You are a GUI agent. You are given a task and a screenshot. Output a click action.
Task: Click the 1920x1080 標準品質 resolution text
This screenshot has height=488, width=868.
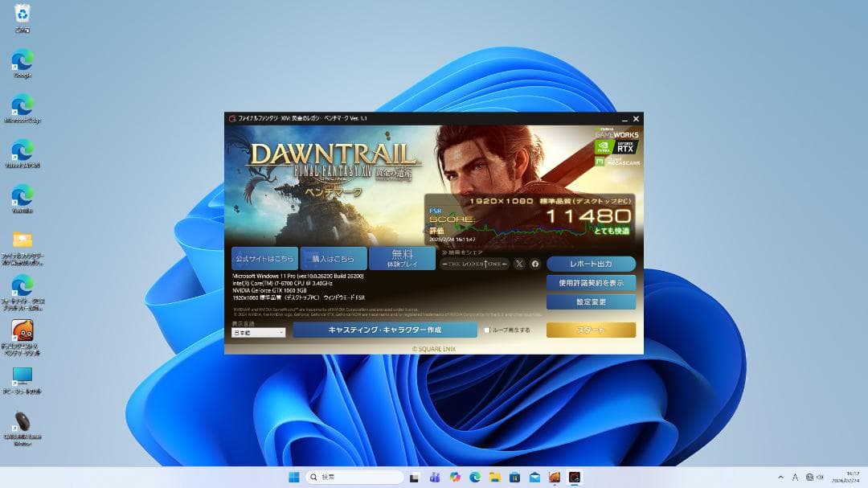pyautogui.click(x=550, y=201)
